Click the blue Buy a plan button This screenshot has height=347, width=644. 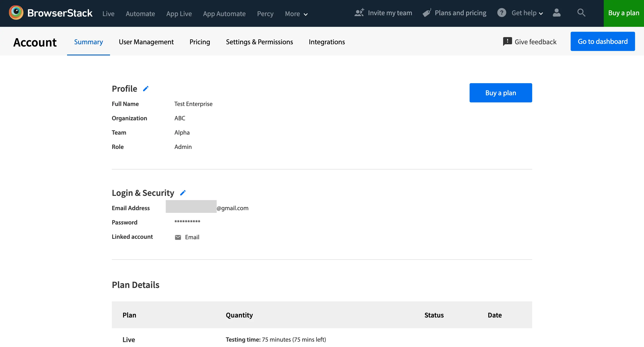point(500,93)
